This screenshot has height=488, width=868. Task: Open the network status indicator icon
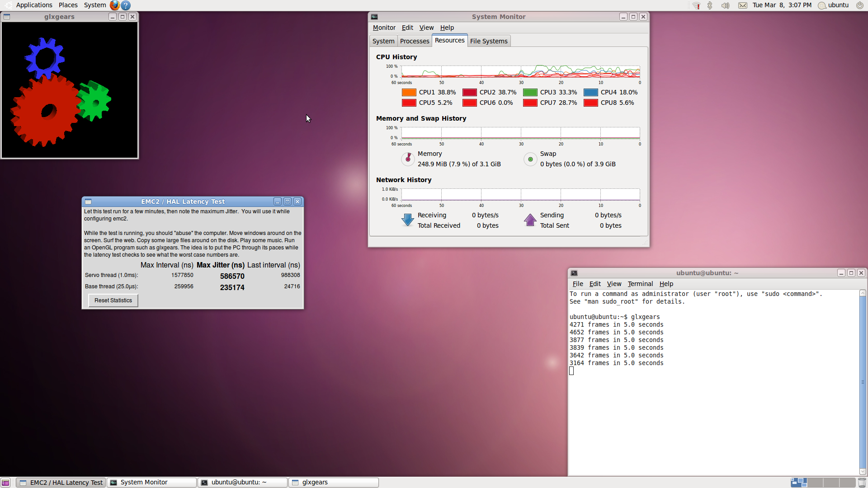point(696,5)
